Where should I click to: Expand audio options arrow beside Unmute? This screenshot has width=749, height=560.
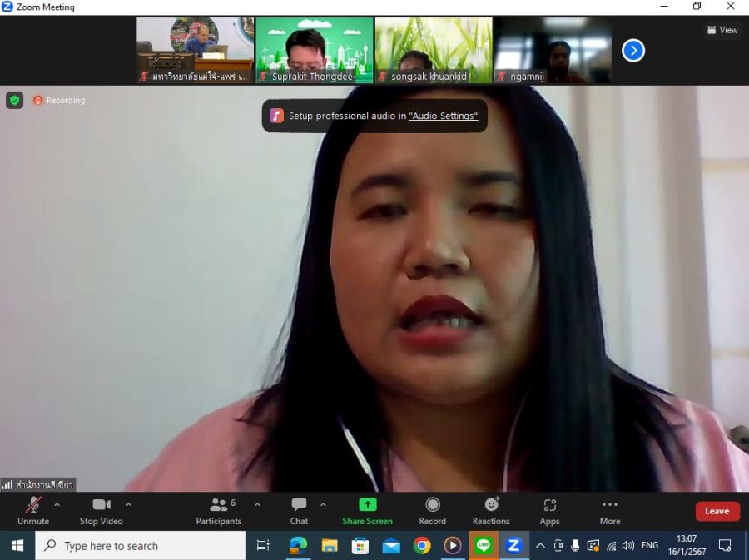[x=57, y=504]
